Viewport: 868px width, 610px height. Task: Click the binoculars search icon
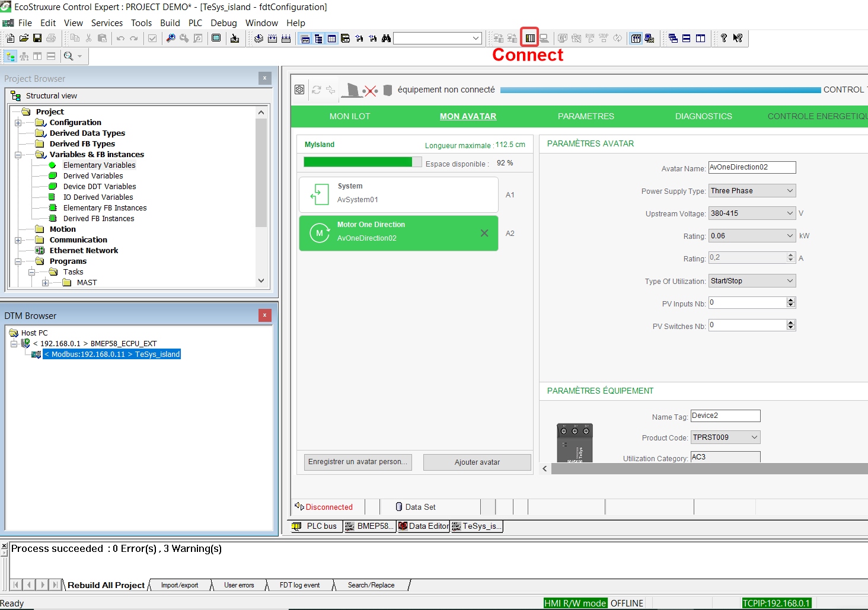click(387, 38)
